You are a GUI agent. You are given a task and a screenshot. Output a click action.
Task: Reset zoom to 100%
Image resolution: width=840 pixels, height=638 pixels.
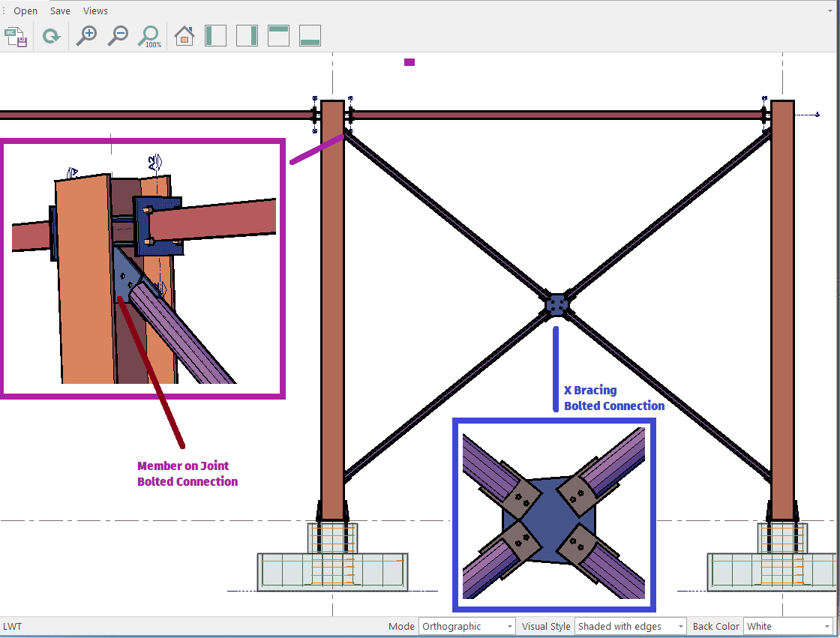[150, 36]
